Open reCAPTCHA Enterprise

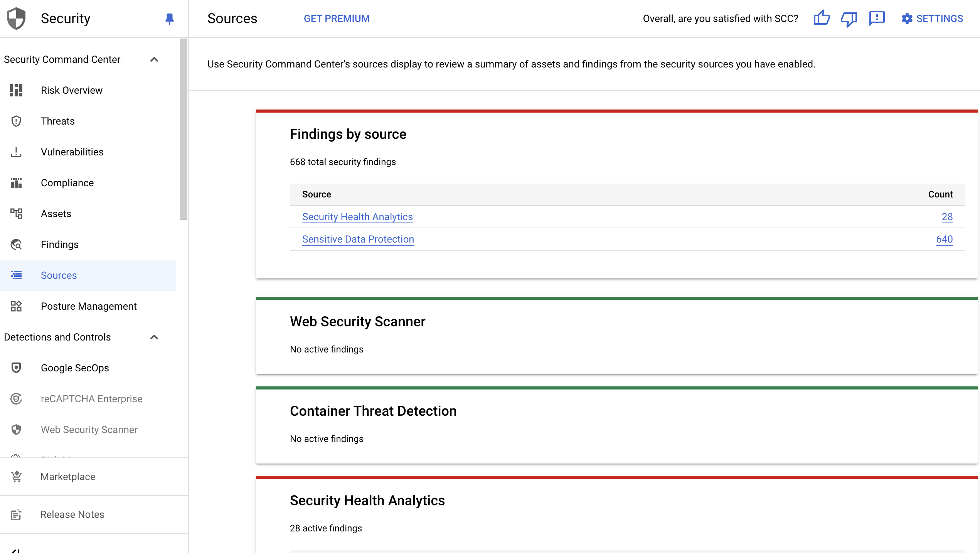(x=91, y=398)
